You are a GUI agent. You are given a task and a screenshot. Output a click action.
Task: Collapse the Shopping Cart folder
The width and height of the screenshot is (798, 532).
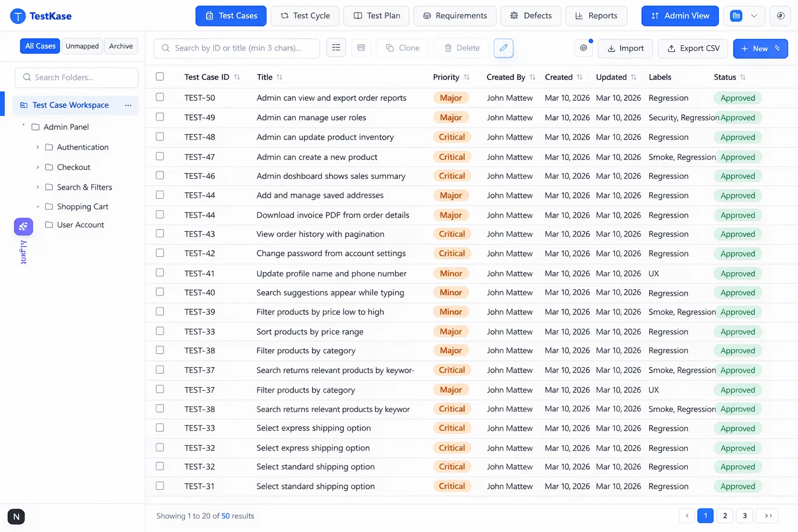pos(37,206)
